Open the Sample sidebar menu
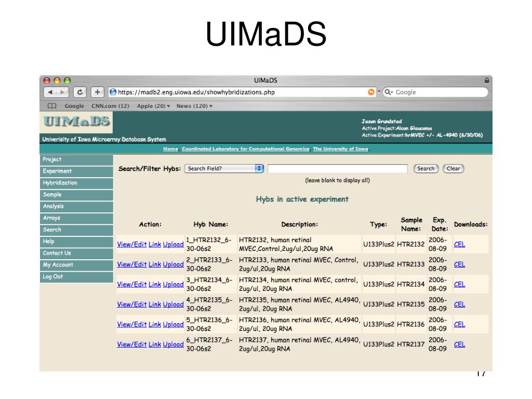The width and height of the screenshot is (532, 399). [x=76, y=195]
